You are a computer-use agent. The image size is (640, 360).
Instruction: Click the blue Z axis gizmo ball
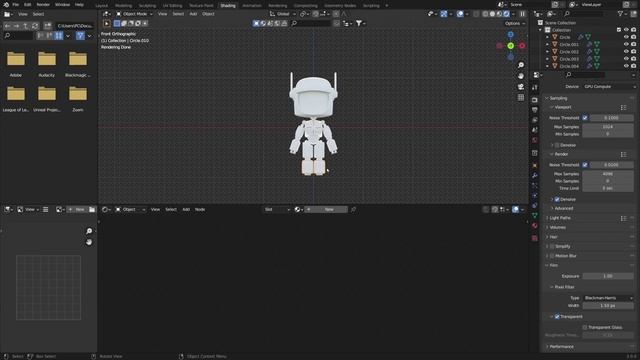point(511,35)
